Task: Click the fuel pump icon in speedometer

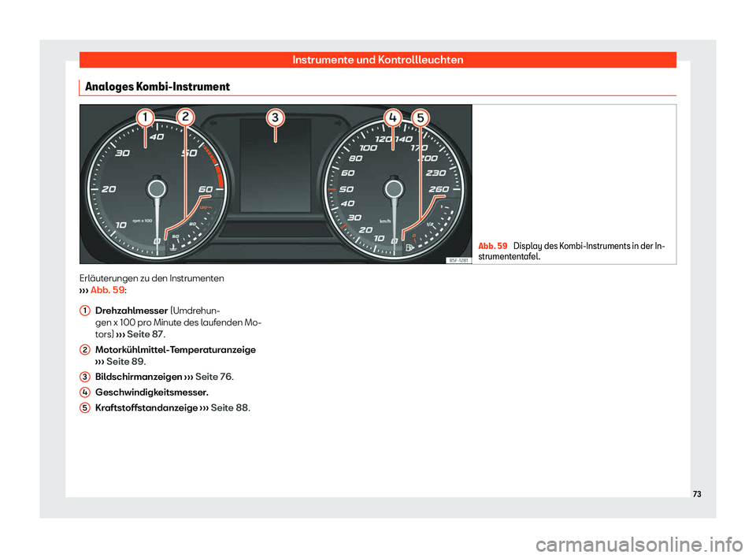Action: coord(409,247)
